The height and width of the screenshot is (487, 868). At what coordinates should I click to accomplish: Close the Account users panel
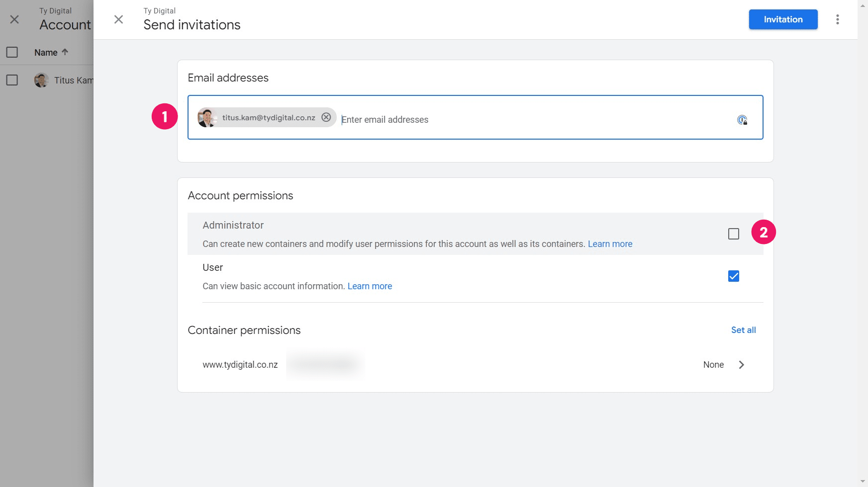[14, 19]
